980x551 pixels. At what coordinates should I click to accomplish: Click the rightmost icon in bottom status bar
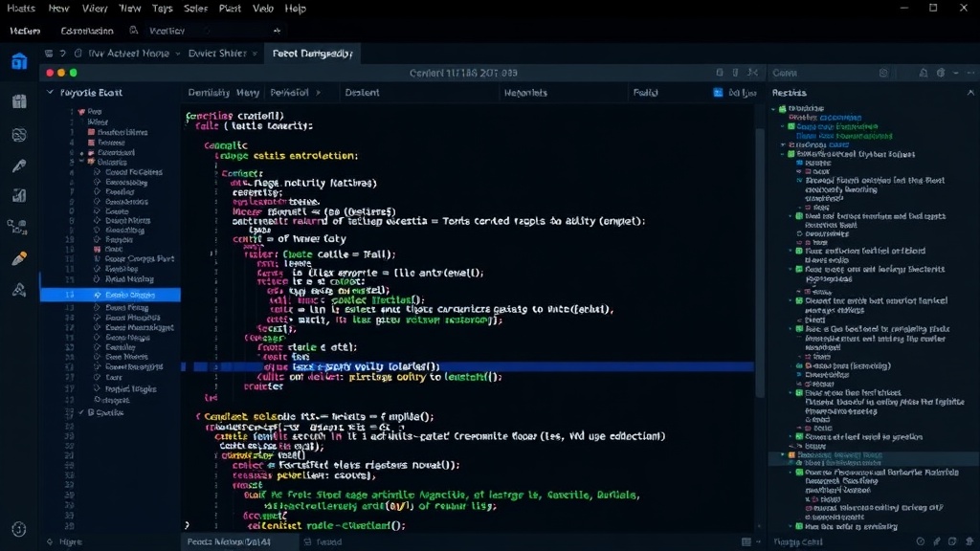(969, 541)
